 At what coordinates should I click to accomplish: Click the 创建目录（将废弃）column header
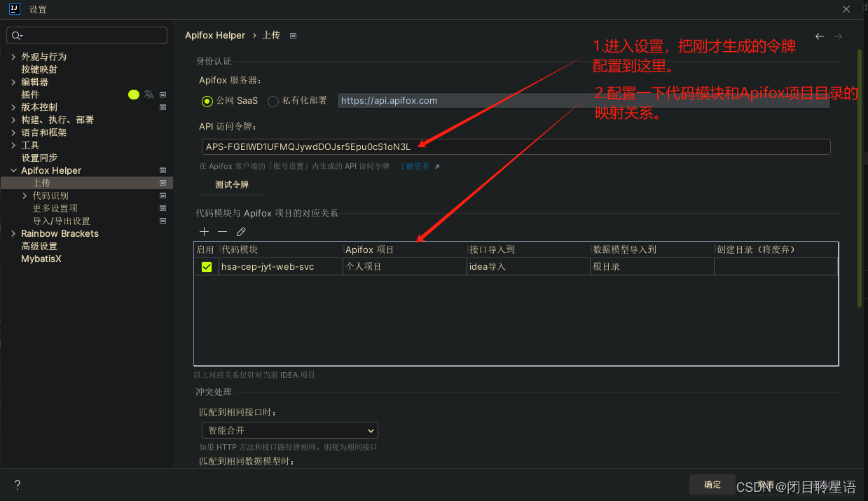coord(776,249)
